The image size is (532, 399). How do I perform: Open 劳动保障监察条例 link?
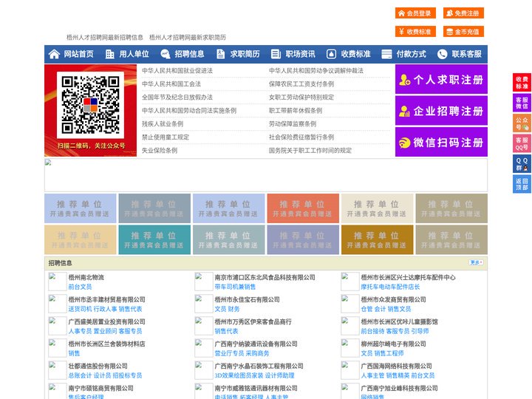293,124
